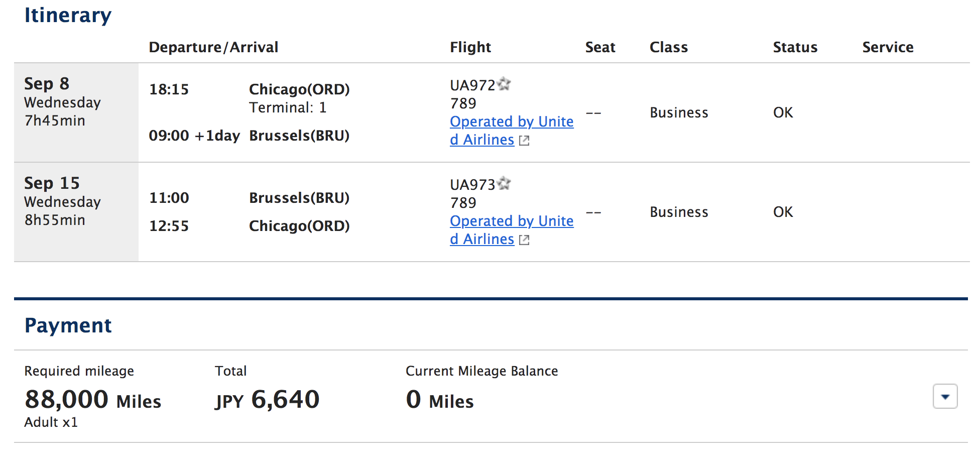The image size is (980, 464).
Task: Click the Seat column header
Action: point(600,47)
